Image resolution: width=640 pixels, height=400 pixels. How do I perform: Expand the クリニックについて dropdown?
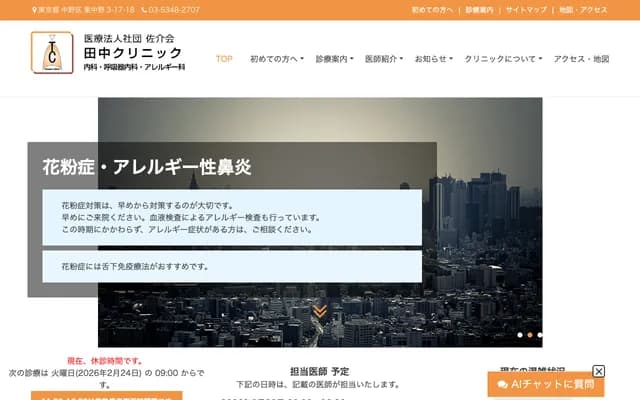click(x=503, y=59)
